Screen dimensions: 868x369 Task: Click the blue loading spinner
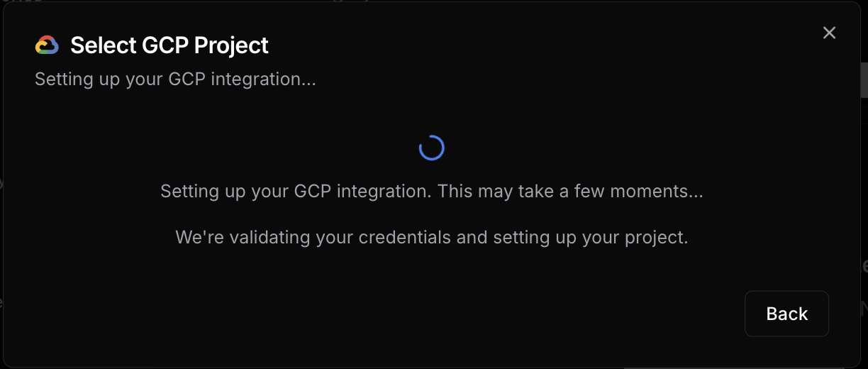point(432,148)
